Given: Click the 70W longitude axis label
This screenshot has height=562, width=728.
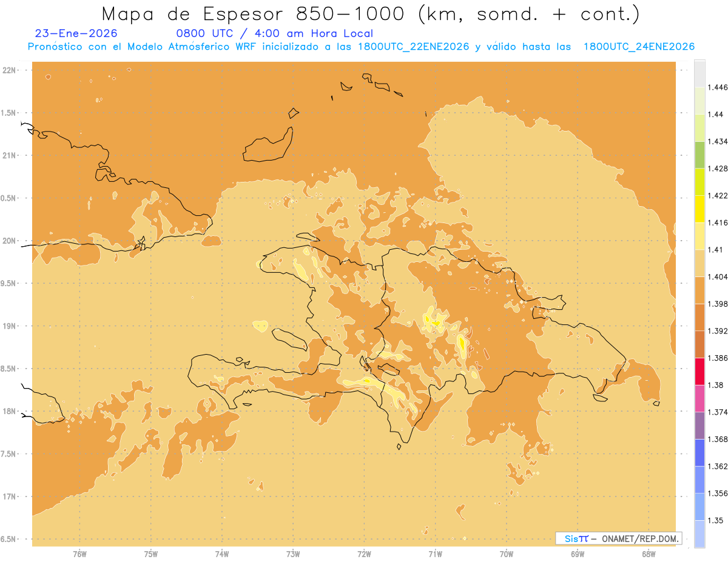Looking at the screenshot, I should 507,554.
